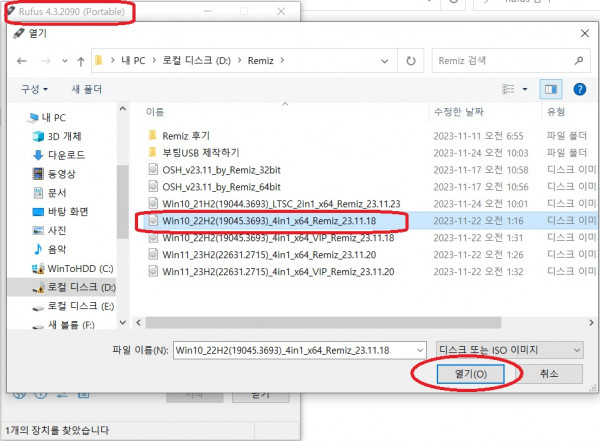Viewport: 600px width, 441px height.
Task: Click the sidebar scroll down arrow
Action: (122, 322)
